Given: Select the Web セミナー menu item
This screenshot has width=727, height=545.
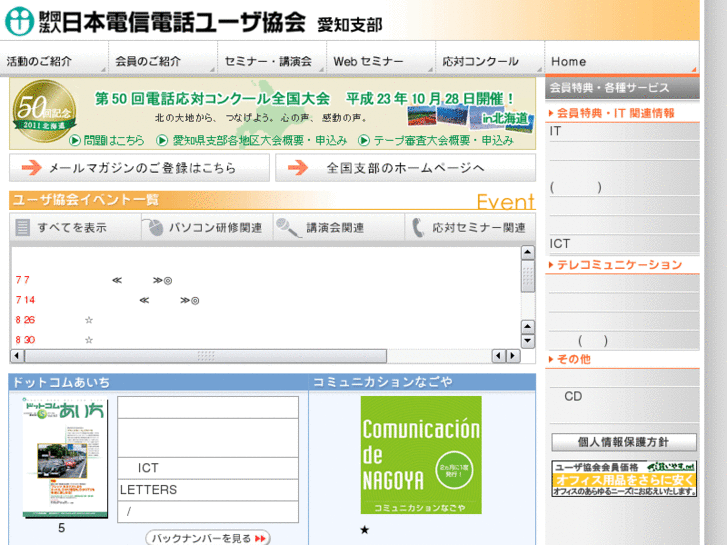Looking at the screenshot, I should [x=381, y=58].
